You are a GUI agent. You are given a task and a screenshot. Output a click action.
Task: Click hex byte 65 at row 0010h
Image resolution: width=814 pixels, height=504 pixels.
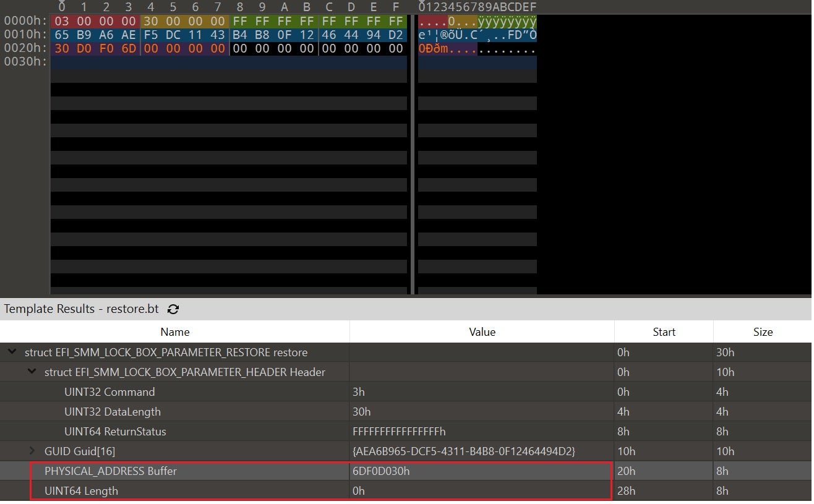[x=61, y=35]
